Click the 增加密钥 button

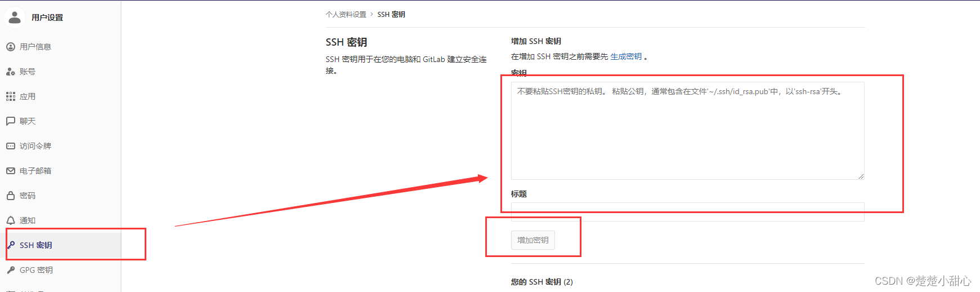coord(533,240)
